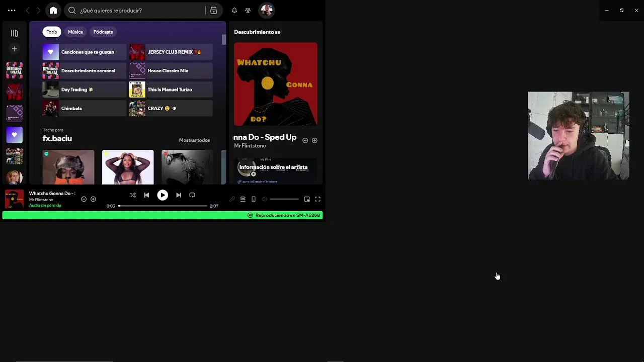Image resolution: width=644 pixels, height=362 pixels.
Task: Open This Is Manuel Turizo
Action: click(x=171, y=89)
